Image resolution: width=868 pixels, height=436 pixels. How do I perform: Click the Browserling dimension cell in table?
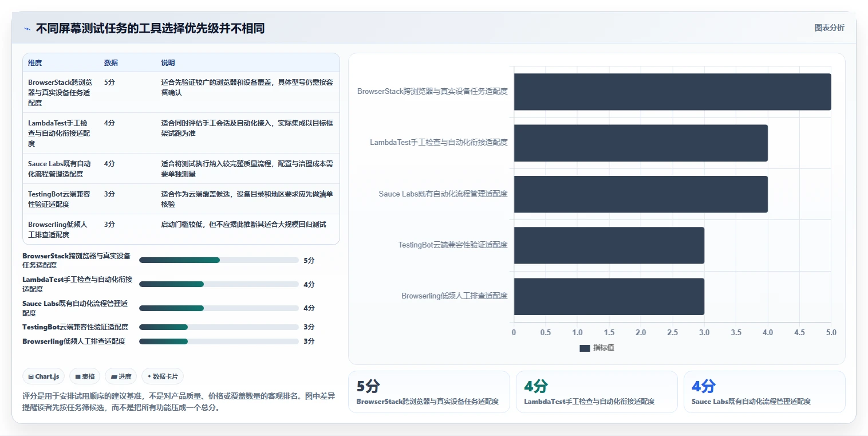[60, 230]
